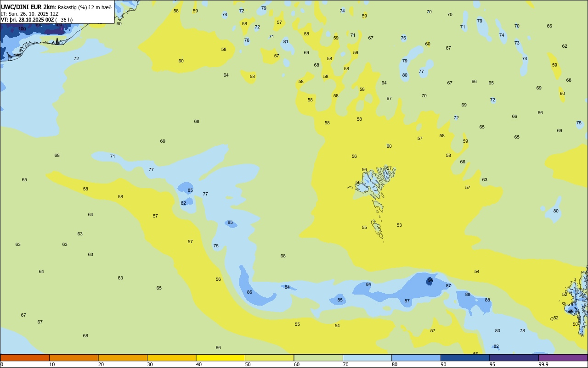The image size is (588, 368).
Task: Click the humidity value 73 on the map
Action: [517, 43]
